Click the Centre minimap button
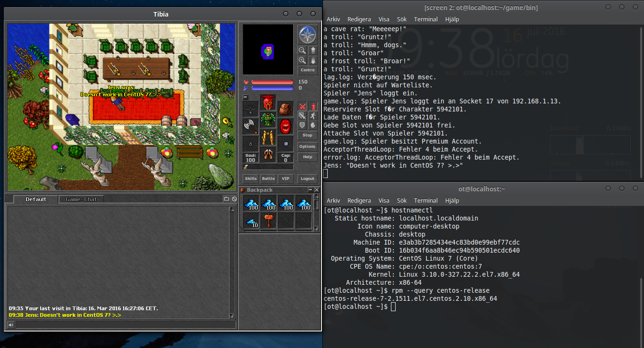This screenshot has height=348, width=644. pos(307,70)
